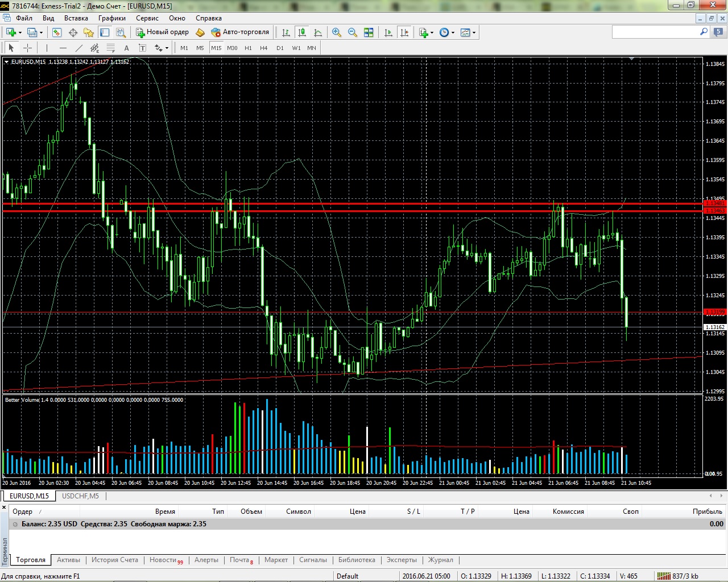728x582 pixels.
Task: Open the Журнал terminal tab
Action: click(x=441, y=560)
